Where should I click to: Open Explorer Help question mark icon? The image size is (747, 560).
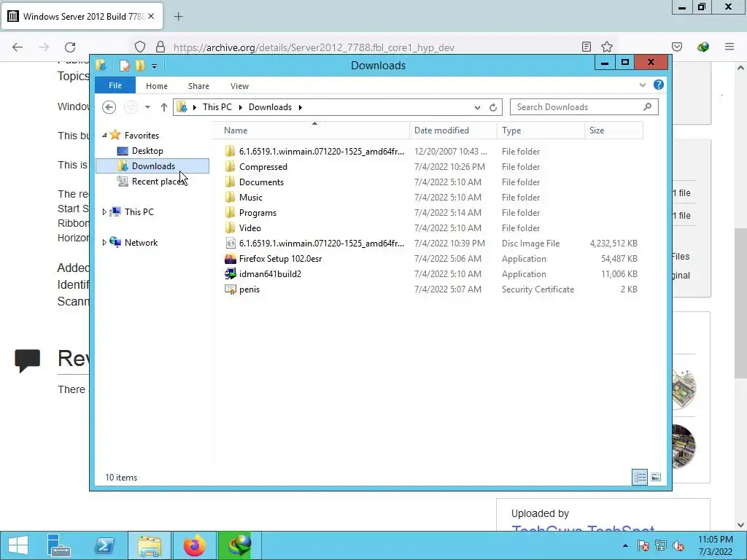click(659, 85)
